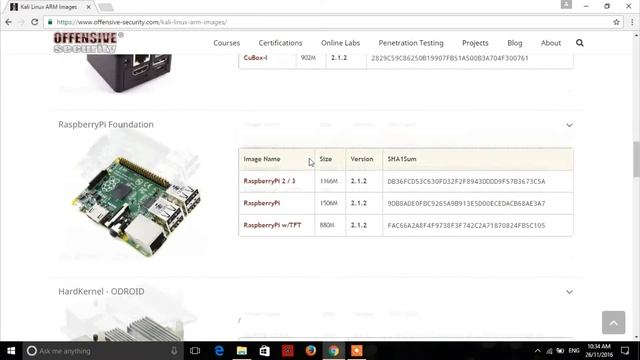Click secure padlock icon in address bar
The image size is (640, 360).
click(x=50, y=22)
